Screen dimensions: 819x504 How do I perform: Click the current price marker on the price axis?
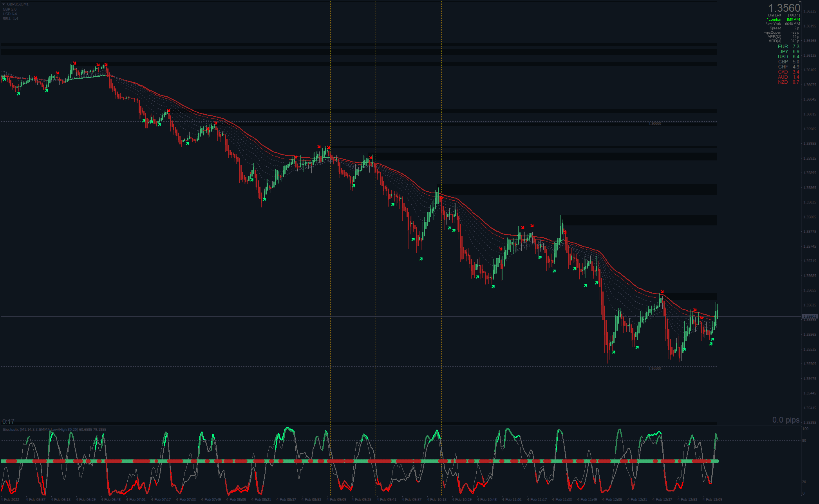click(809, 316)
